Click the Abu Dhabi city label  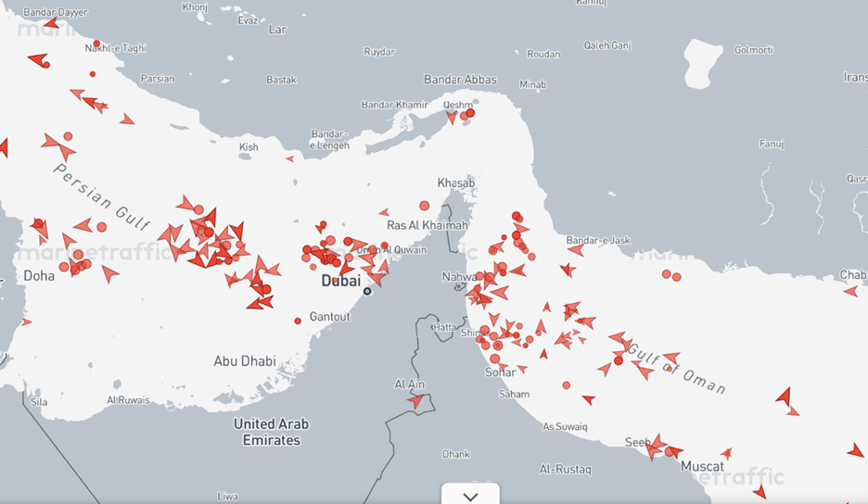(x=245, y=361)
